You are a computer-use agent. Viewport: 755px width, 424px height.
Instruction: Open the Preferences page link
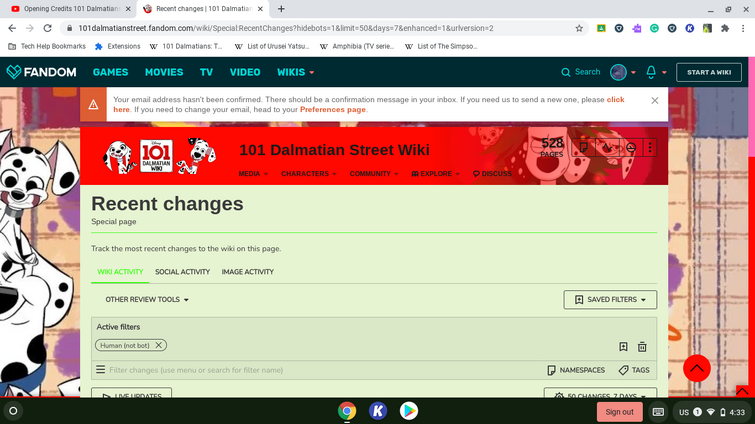click(x=333, y=110)
